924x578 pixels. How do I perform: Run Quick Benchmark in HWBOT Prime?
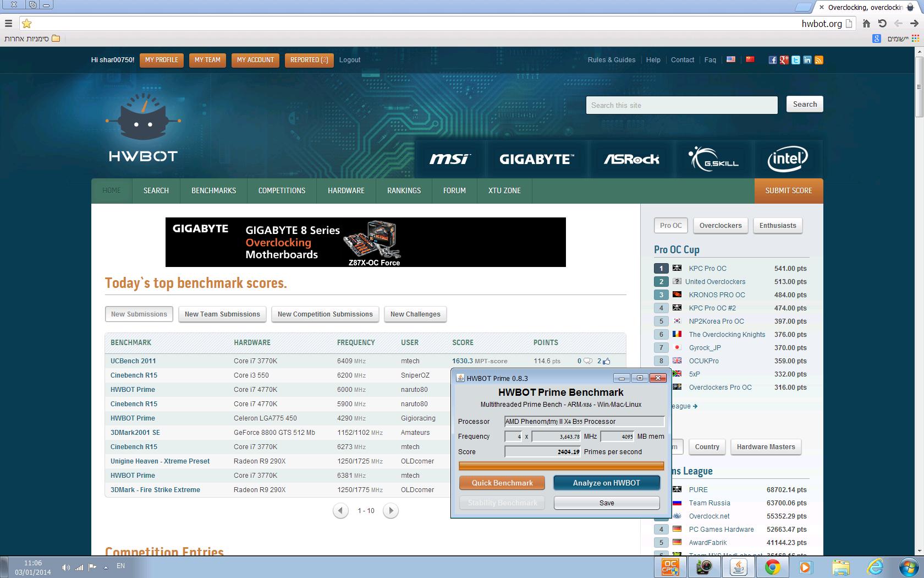pos(502,483)
